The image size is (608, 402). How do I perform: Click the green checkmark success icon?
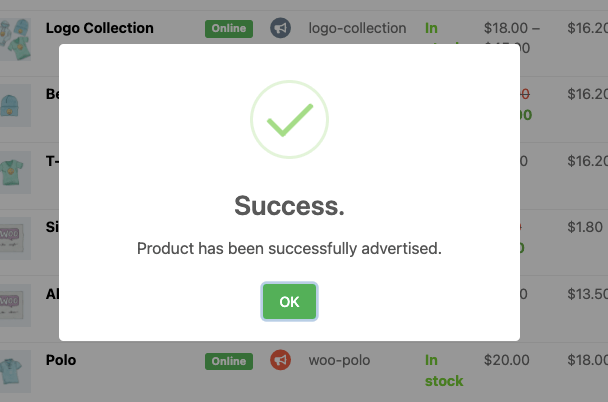coord(289,119)
